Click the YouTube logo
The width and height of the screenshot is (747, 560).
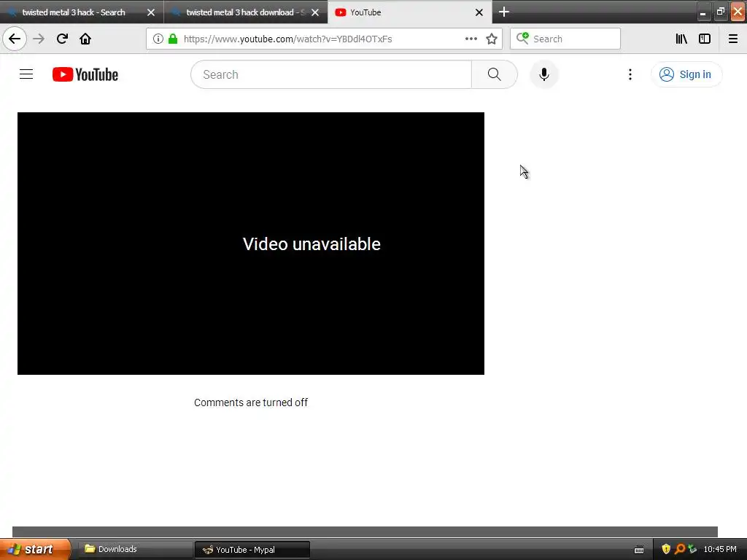[85, 74]
